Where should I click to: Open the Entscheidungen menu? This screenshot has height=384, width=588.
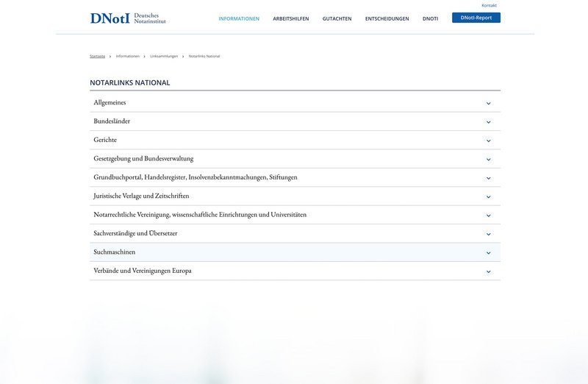point(387,18)
